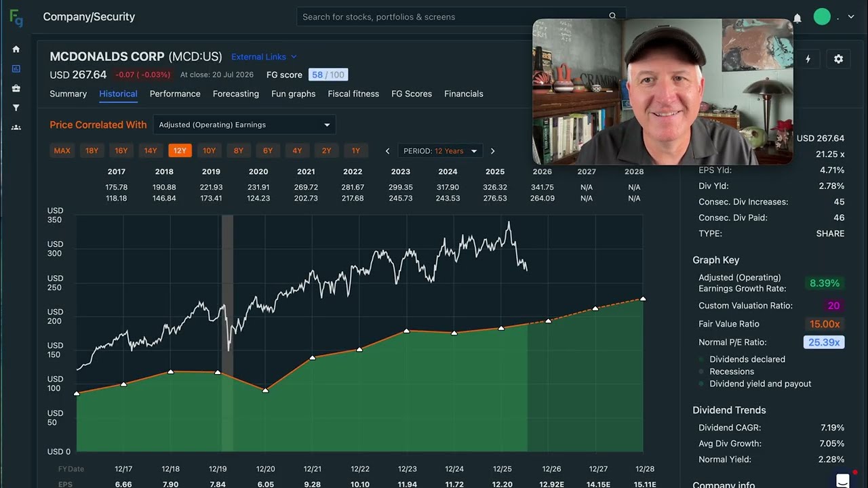Select the Historical tab
868x488 pixels.
tap(118, 94)
